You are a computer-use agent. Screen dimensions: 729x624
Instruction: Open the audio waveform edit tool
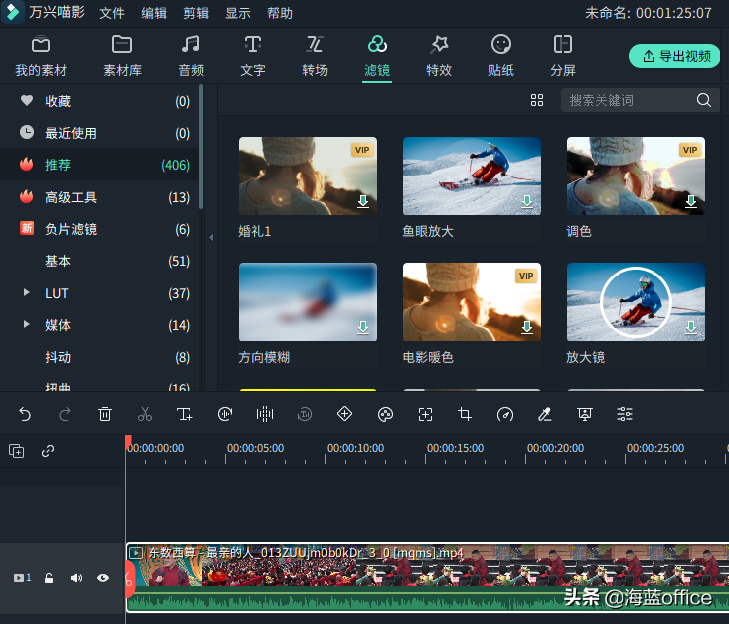click(265, 414)
